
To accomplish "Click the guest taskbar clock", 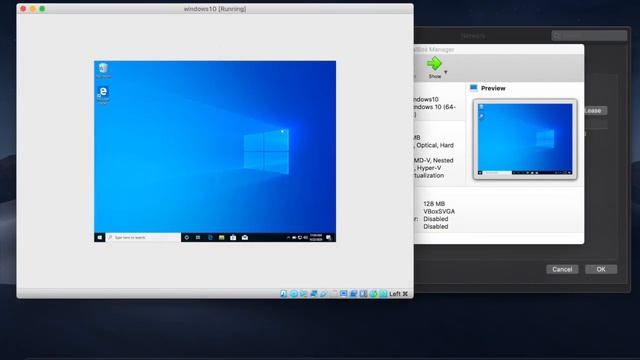I will 316,237.
